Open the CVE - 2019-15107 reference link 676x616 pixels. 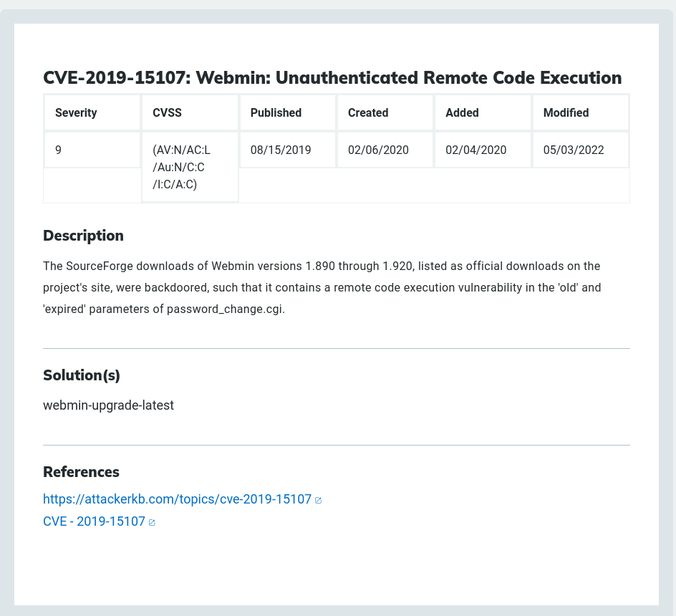[x=94, y=522]
